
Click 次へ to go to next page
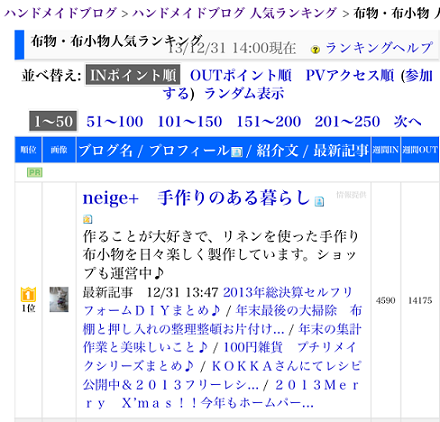(407, 122)
